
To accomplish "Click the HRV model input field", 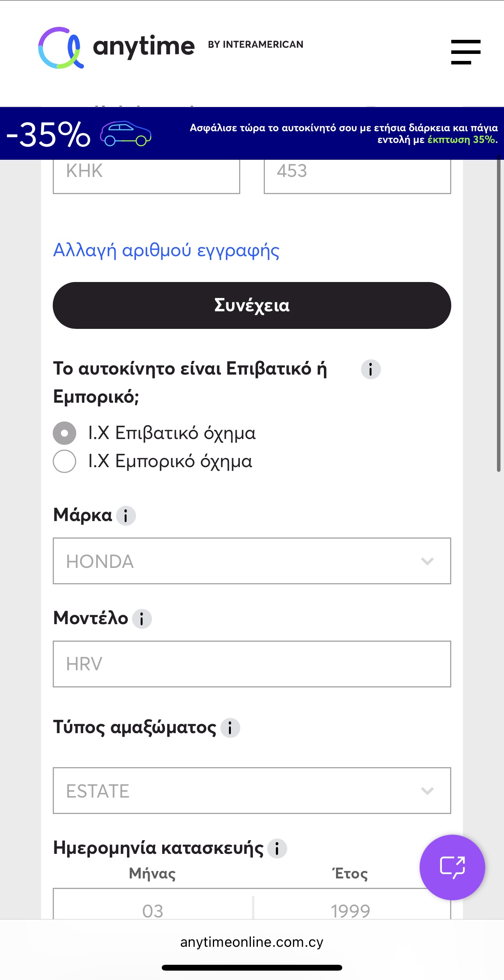I will click(252, 664).
